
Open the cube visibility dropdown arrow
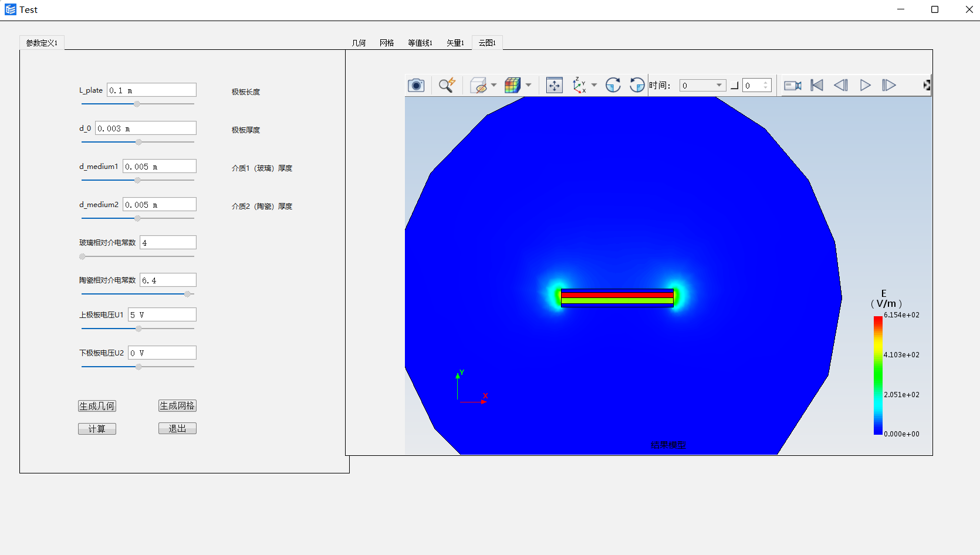tap(494, 86)
